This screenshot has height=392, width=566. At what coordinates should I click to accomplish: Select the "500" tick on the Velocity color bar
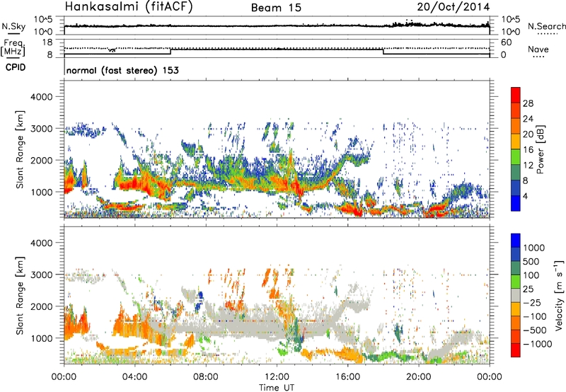[x=531, y=261]
